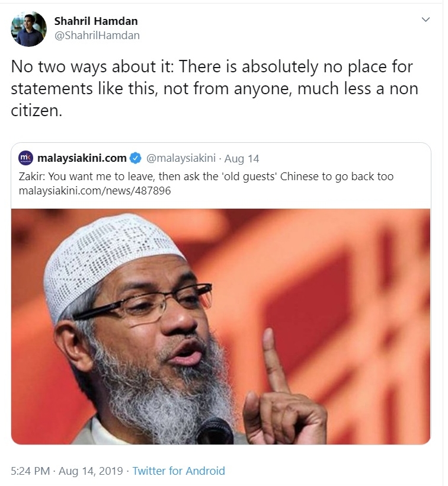The height and width of the screenshot is (486, 448).
Task: Click the malaysiakini mk logo avatar
Action: click(x=25, y=158)
